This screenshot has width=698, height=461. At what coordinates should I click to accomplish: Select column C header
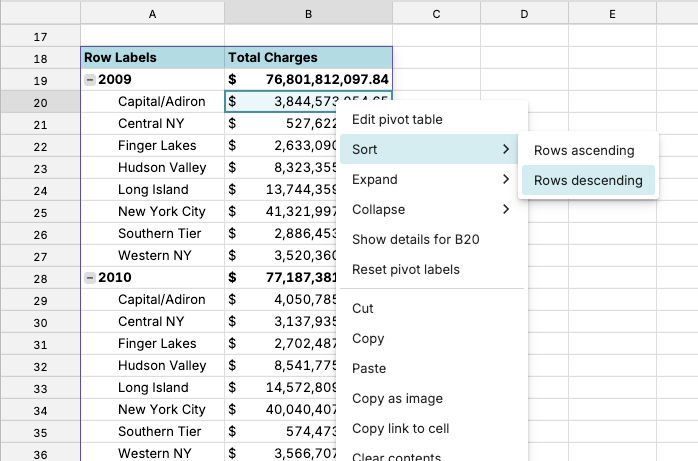pos(436,14)
